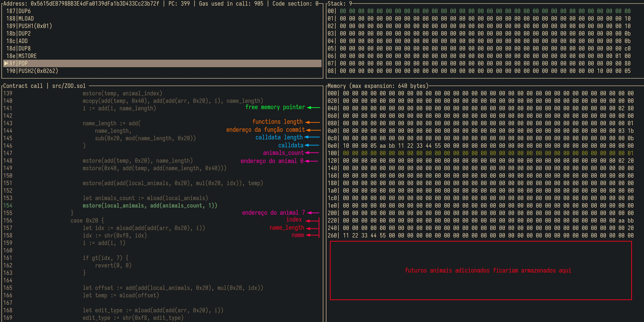Click the contract address in the header

95,4
